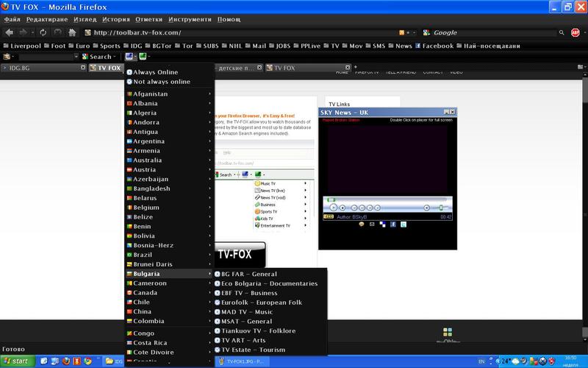Click the address bar URL field

[x=240, y=32]
